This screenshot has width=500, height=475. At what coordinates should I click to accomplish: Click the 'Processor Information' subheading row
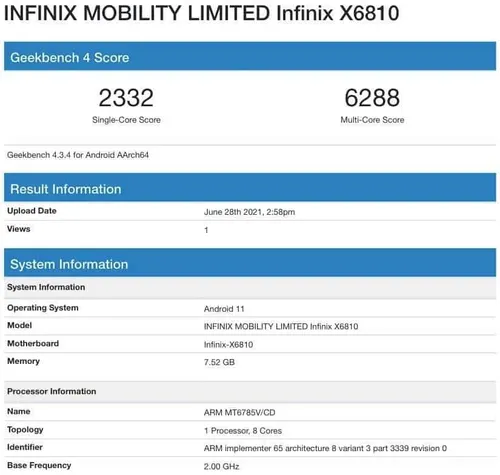coord(250,392)
